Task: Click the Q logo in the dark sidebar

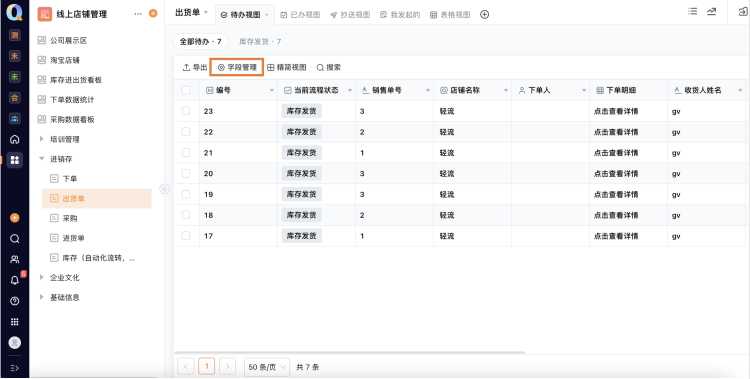Action: click(14, 13)
